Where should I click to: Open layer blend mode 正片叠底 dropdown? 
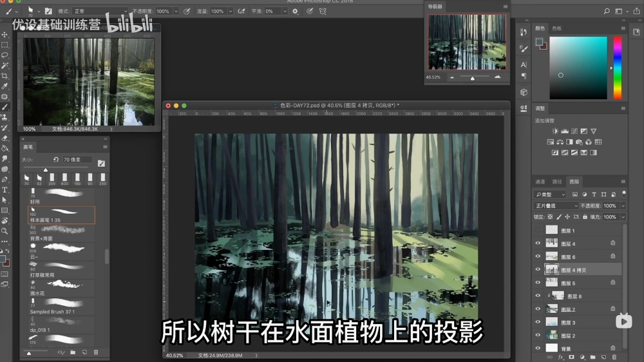(556, 205)
